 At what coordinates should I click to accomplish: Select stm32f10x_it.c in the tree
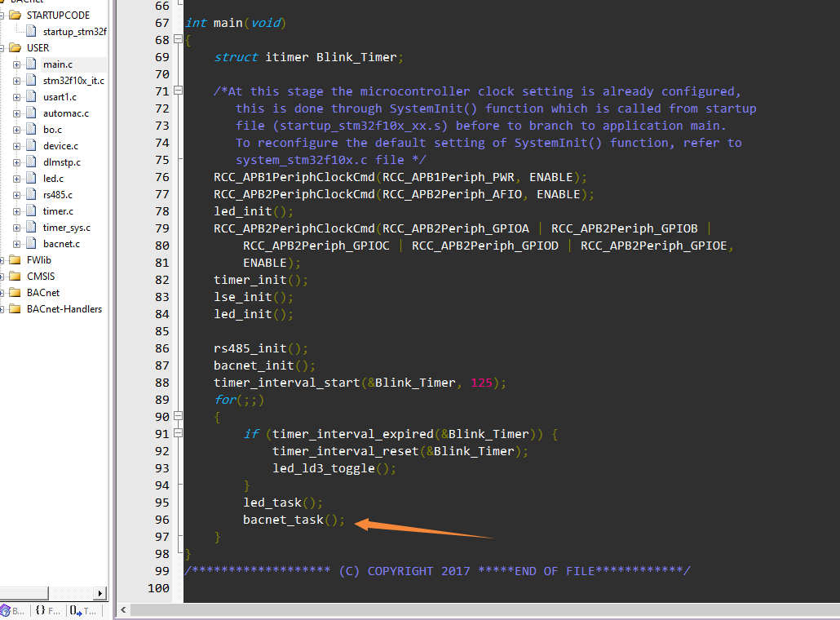coord(73,81)
